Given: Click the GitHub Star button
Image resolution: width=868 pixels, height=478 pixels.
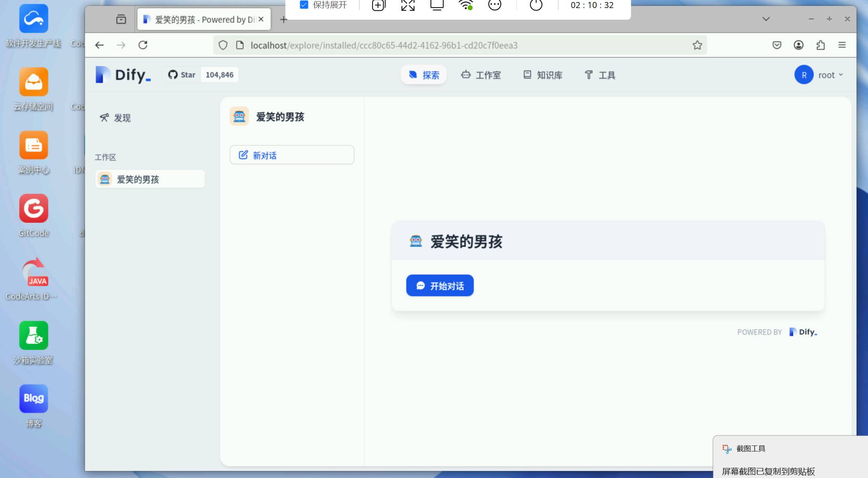Looking at the screenshot, I should click(x=182, y=75).
